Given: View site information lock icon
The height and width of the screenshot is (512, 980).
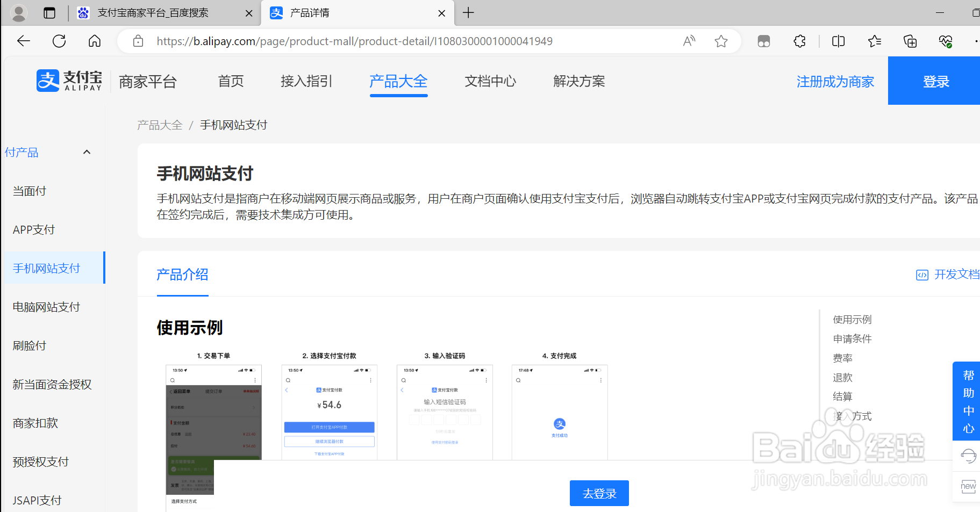Looking at the screenshot, I should click(138, 41).
